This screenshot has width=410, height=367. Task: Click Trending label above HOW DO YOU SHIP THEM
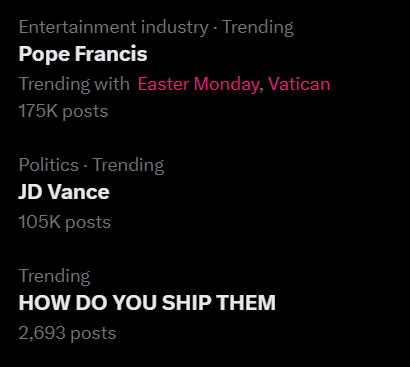tap(54, 276)
